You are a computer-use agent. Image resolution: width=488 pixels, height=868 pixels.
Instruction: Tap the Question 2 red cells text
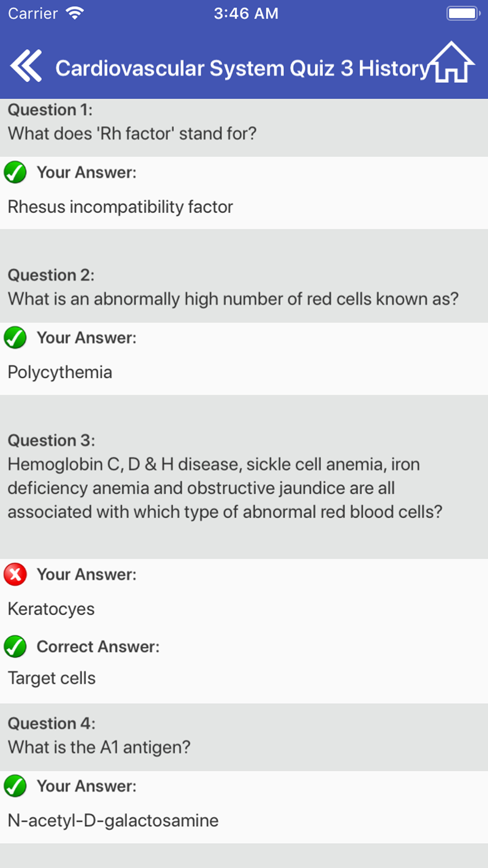coord(233,299)
